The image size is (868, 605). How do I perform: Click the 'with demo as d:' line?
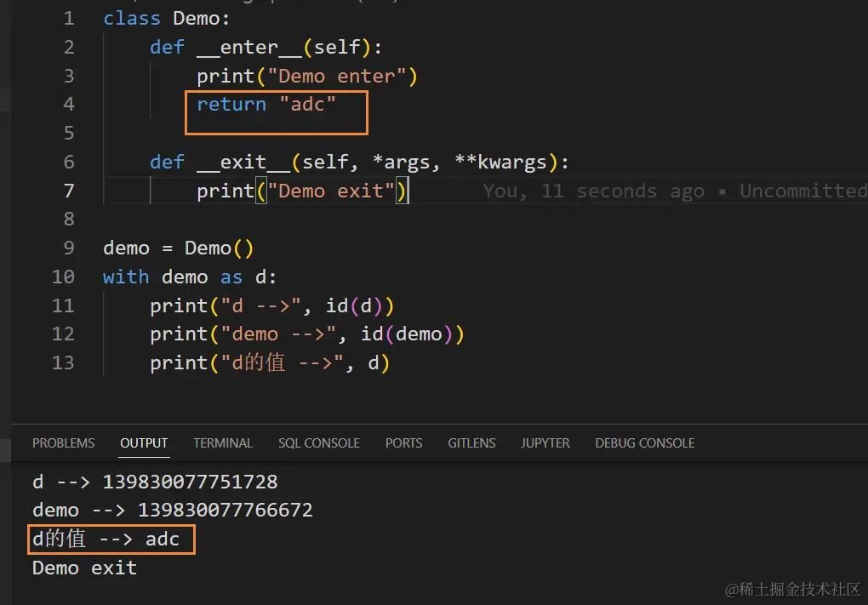coord(190,277)
